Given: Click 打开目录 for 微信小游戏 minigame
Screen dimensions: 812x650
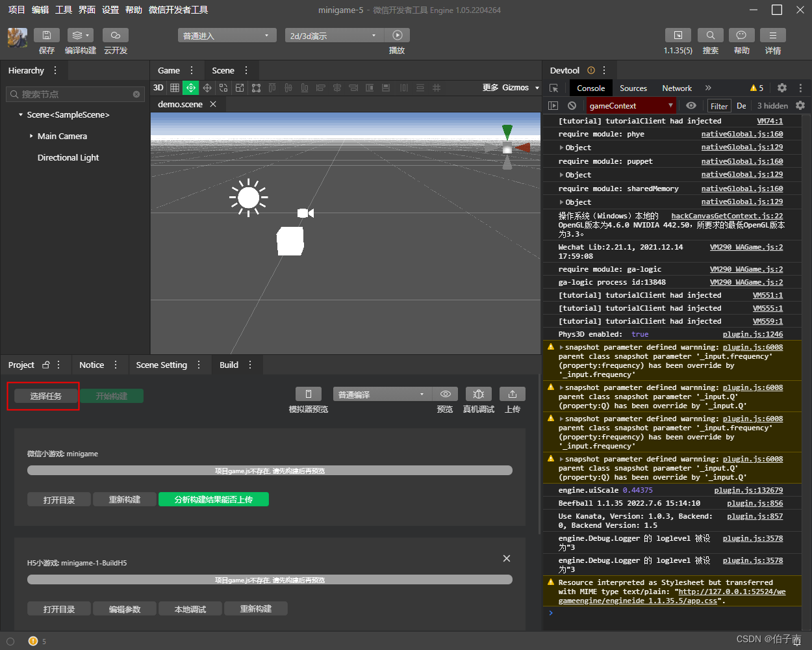Looking at the screenshot, I should (59, 499).
